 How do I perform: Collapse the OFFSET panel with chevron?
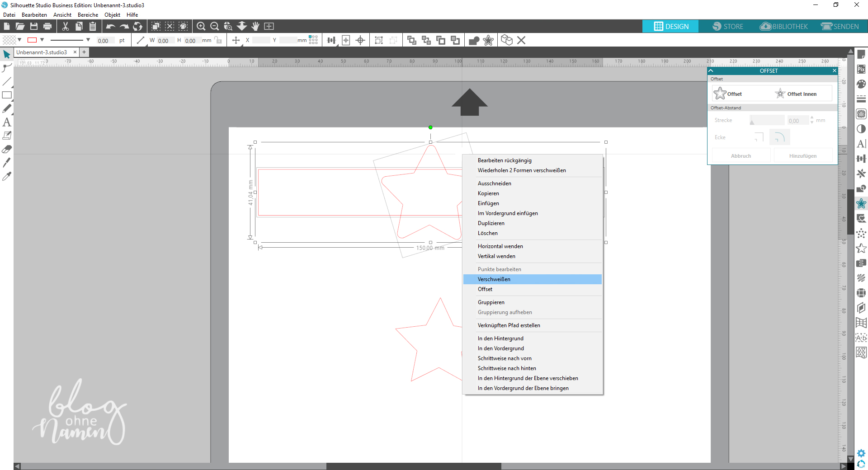(711, 71)
